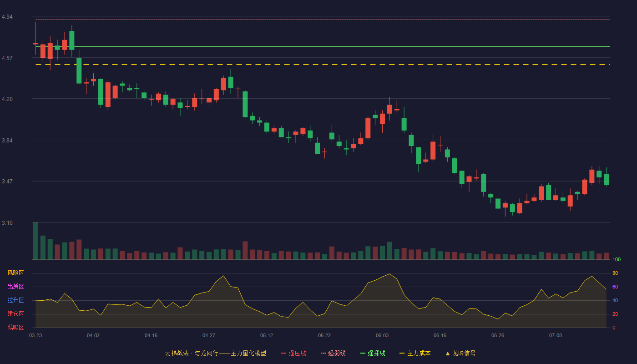Toggle the 强弱线 legend item
The height and width of the screenshot is (364, 637).
coord(333,353)
